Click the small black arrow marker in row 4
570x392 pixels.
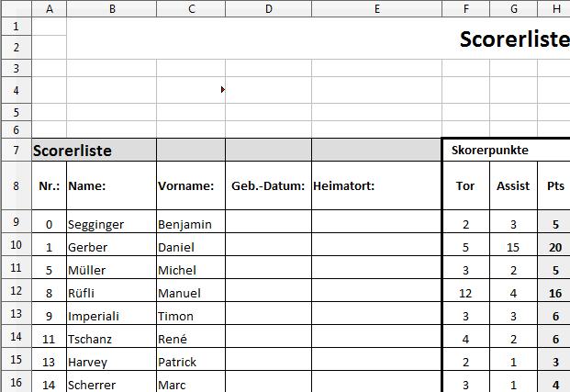tap(222, 90)
